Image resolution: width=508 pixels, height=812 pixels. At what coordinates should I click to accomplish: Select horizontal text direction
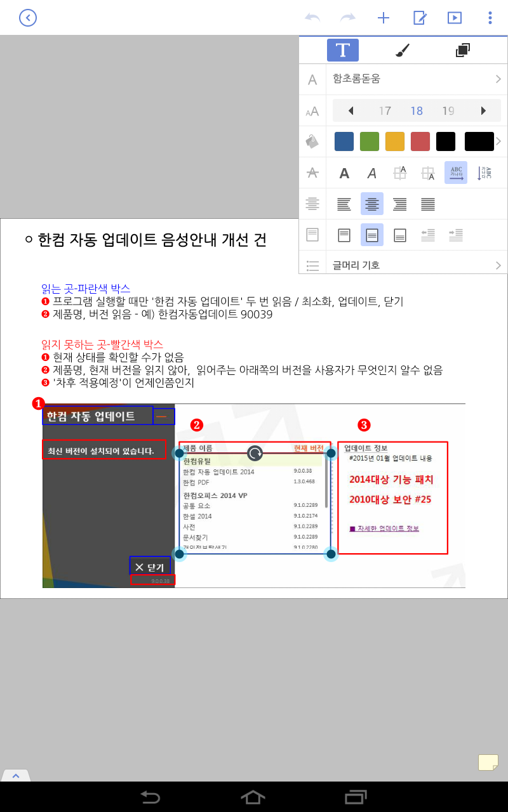point(456,173)
